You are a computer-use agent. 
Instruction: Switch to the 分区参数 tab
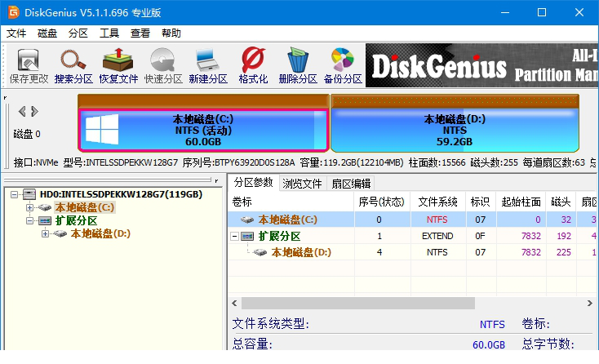tap(253, 183)
